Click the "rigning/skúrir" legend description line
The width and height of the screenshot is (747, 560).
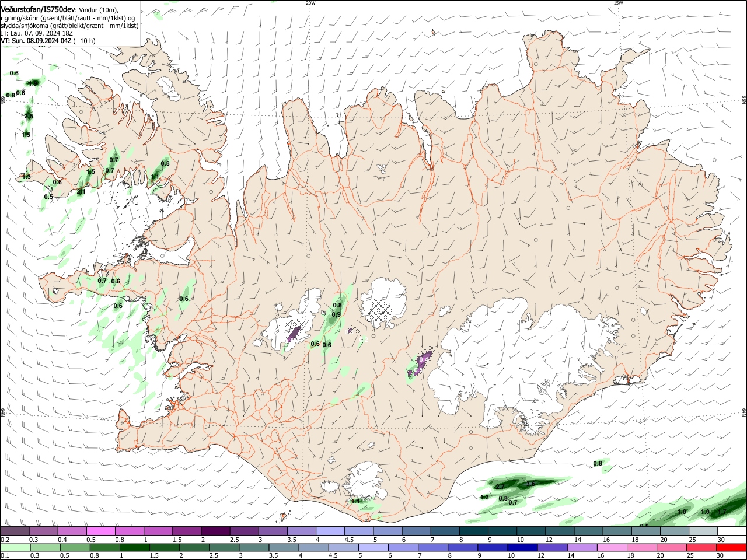68,17
